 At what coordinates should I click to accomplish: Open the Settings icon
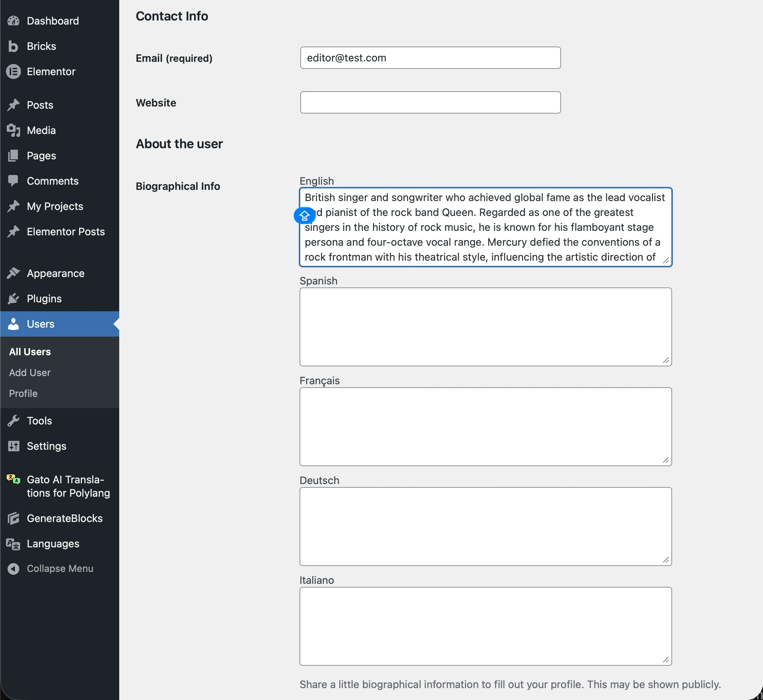(13, 446)
